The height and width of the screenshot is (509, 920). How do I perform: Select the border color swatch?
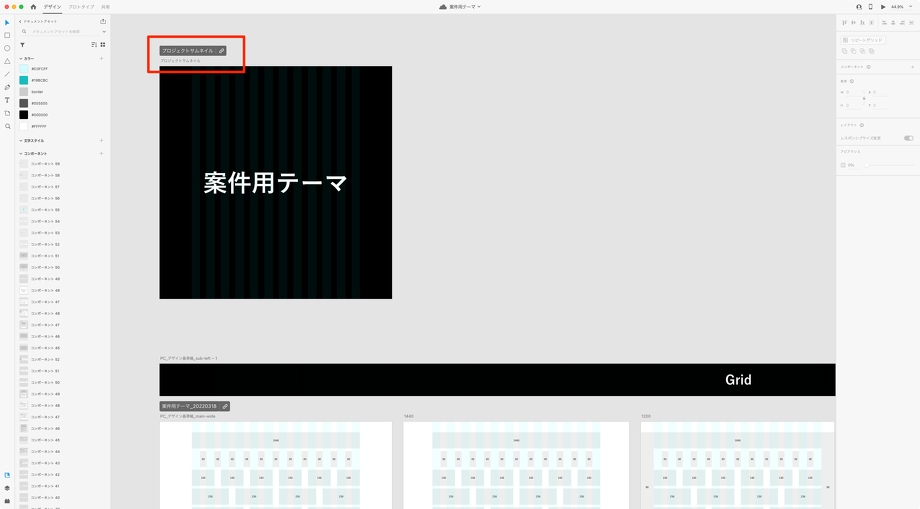(x=23, y=91)
